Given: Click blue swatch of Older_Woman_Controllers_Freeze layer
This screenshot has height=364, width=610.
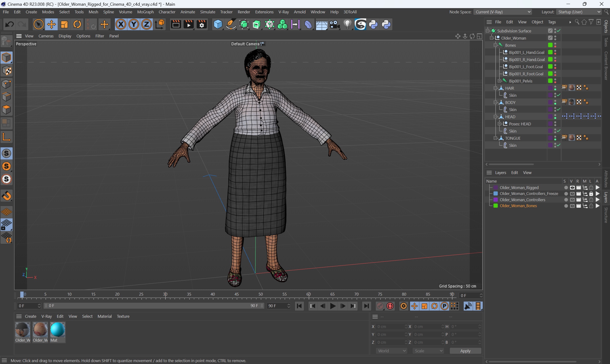Looking at the screenshot, I should 495,194.
